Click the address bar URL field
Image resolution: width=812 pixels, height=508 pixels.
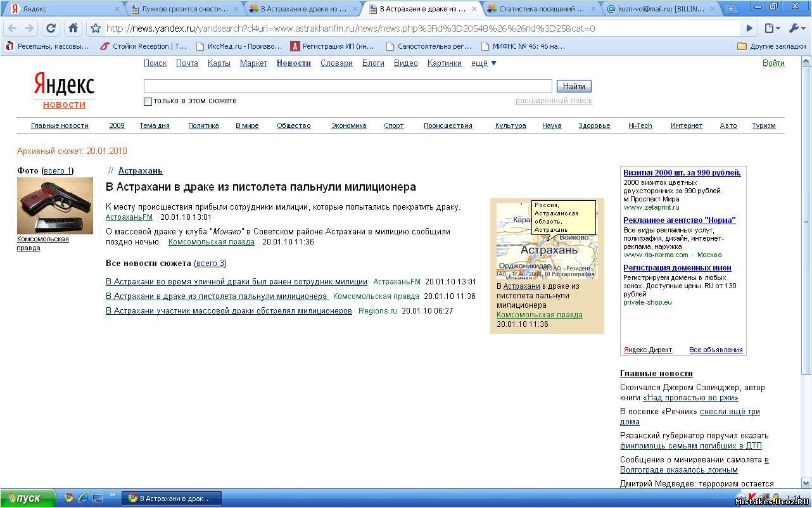[421, 29]
